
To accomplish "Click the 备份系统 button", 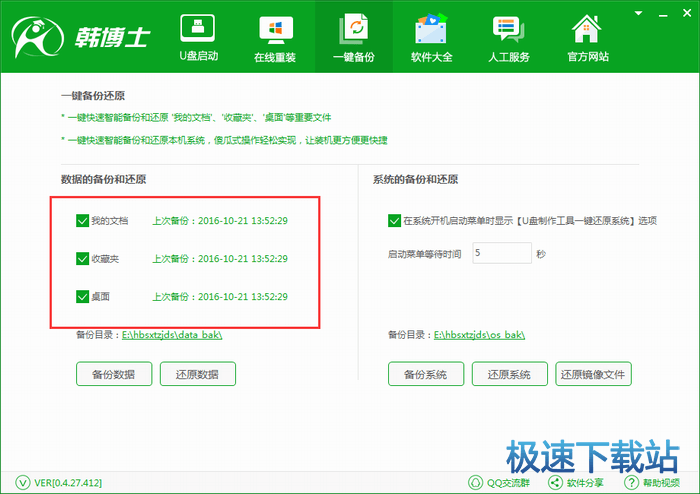I will point(426,374).
